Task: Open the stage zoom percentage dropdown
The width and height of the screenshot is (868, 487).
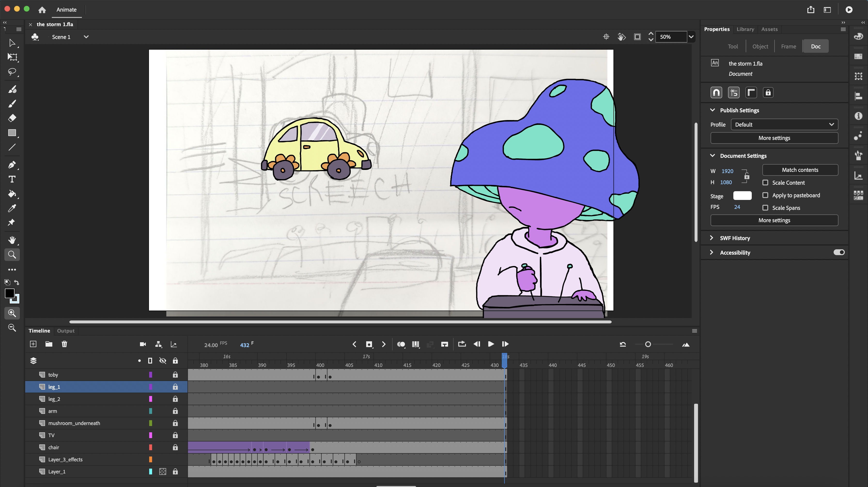Action: point(691,37)
